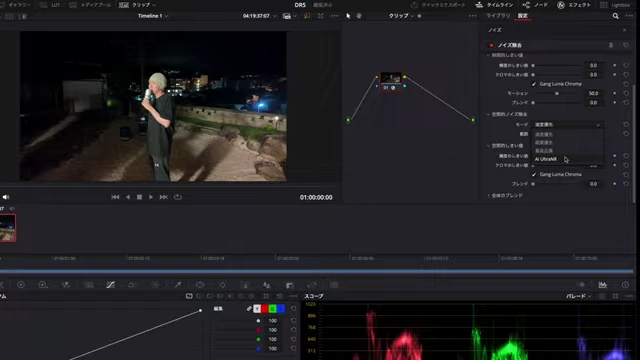Collapse the 空間的ノイズ除去 section chevron
Screen dimensions: 640x360
click(488, 114)
